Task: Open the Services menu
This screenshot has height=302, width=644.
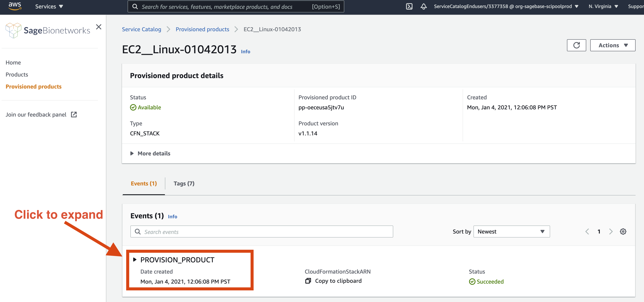Action: click(49, 6)
